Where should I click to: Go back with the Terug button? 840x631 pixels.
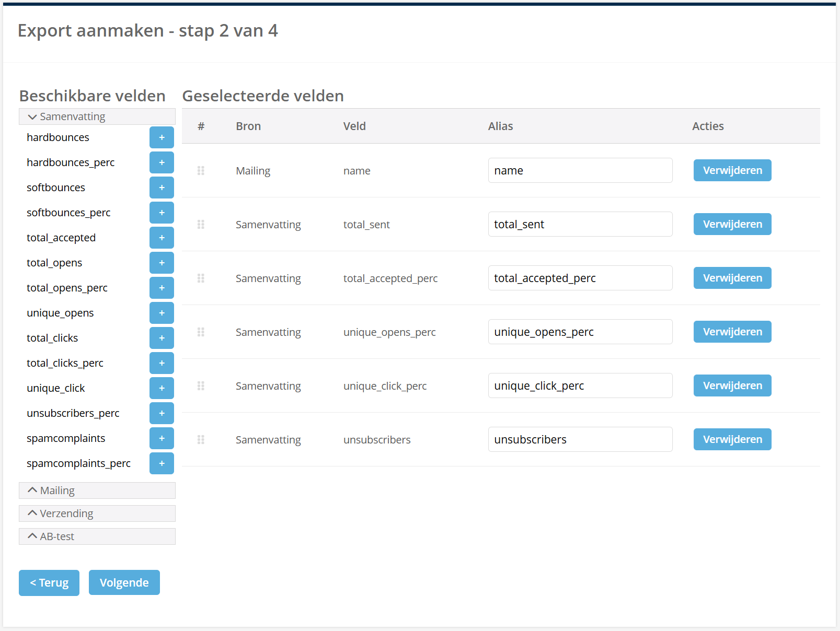(x=49, y=582)
